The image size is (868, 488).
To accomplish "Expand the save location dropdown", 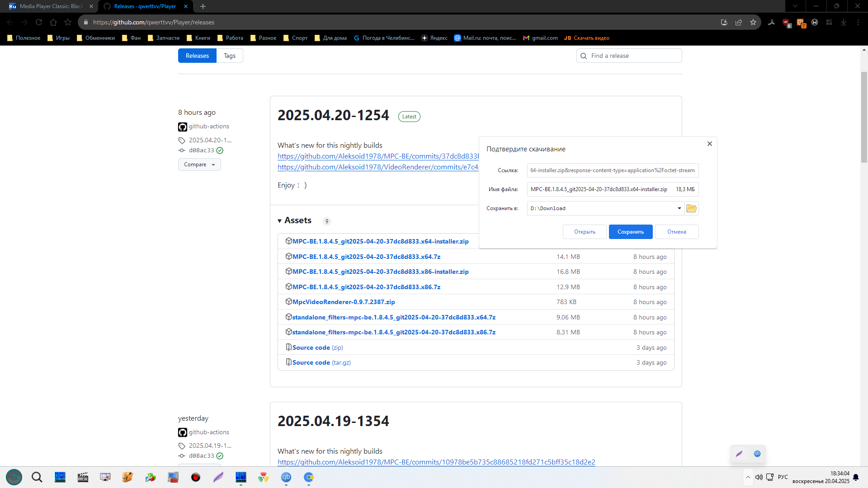I will point(679,208).
